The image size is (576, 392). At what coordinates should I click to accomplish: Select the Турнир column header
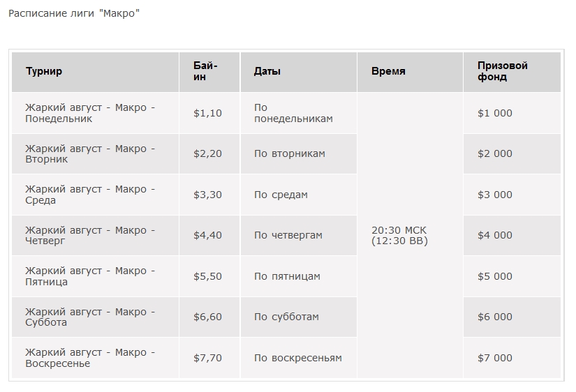(95, 72)
